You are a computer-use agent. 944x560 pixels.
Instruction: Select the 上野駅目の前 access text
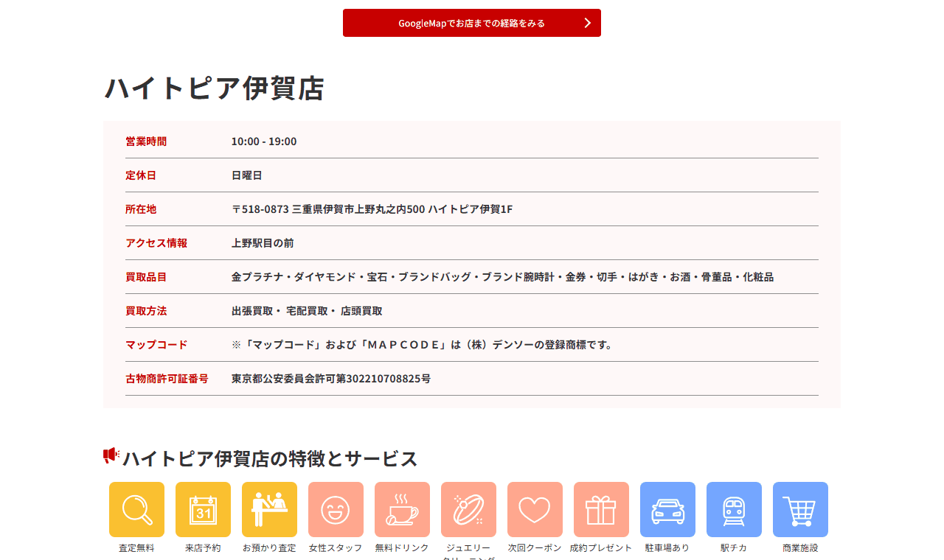point(263,243)
